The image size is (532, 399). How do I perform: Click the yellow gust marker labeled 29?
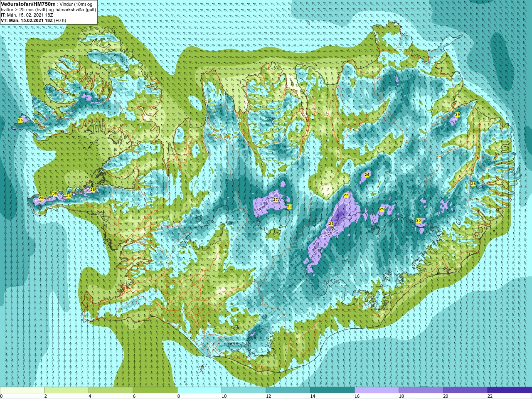coord(331,224)
